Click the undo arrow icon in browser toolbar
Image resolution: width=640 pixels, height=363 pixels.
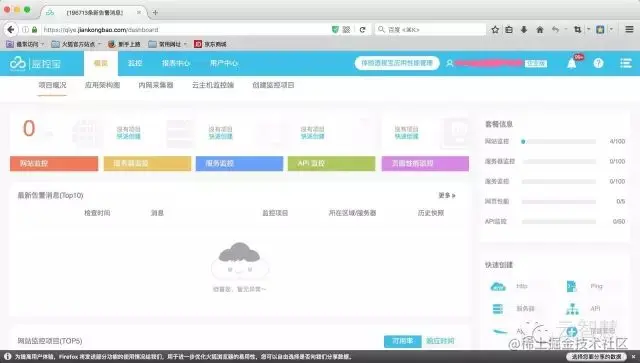[555, 29]
